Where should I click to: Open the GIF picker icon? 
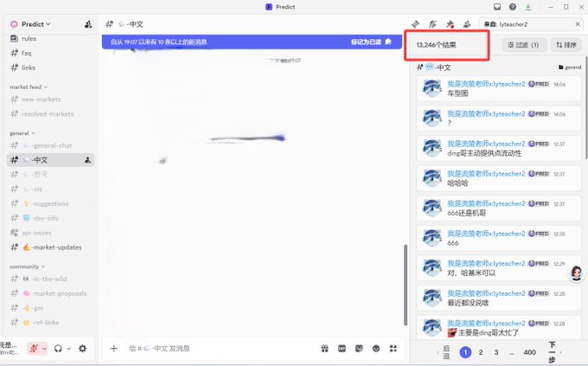pos(342,349)
